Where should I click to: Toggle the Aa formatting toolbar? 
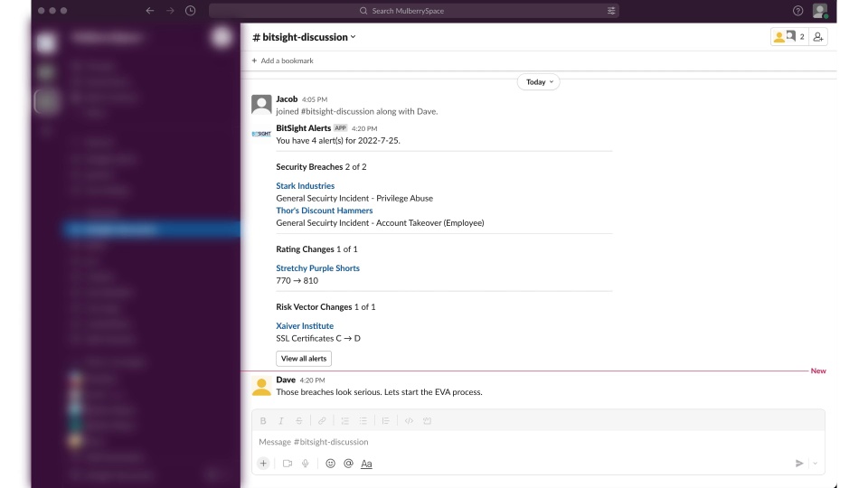click(366, 464)
